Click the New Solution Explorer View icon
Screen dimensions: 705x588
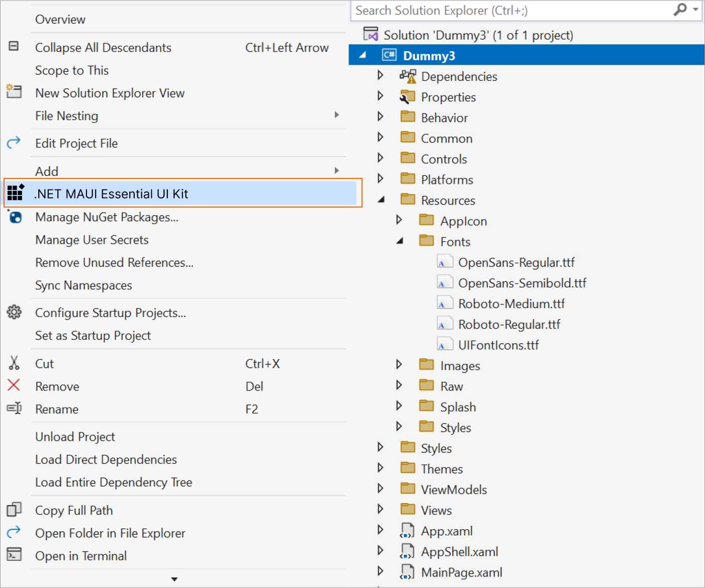[14, 91]
